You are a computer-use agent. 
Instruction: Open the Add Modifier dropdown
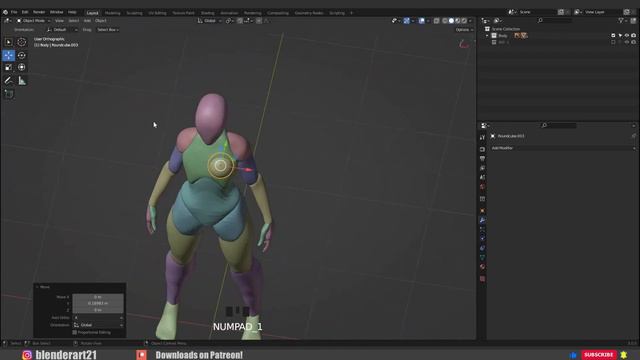coord(563,148)
